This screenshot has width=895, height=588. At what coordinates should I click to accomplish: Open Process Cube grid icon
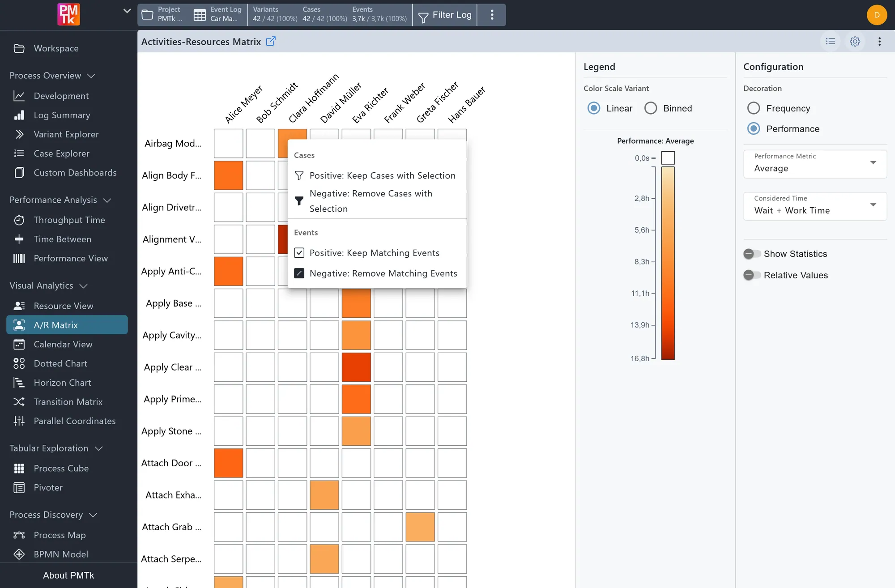[x=19, y=469]
